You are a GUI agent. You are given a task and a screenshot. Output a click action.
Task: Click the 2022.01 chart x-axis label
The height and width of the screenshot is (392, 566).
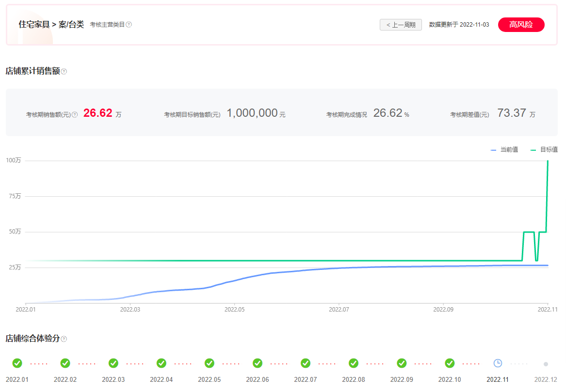26,310
